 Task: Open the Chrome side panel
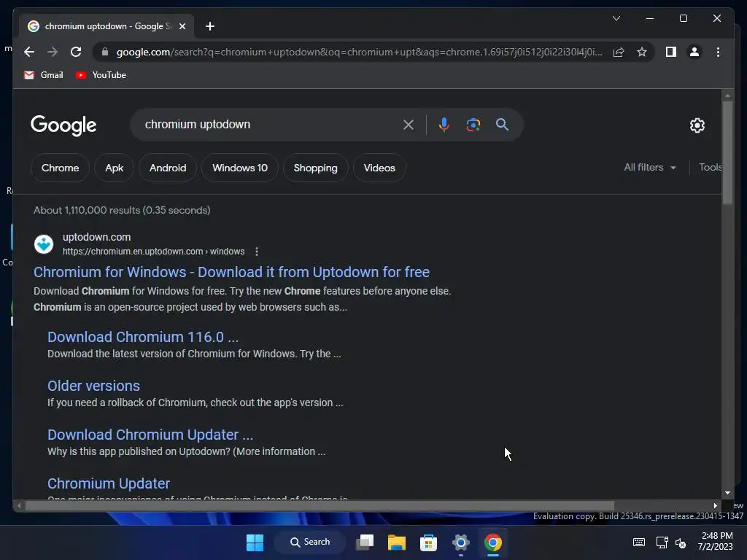click(671, 52)
